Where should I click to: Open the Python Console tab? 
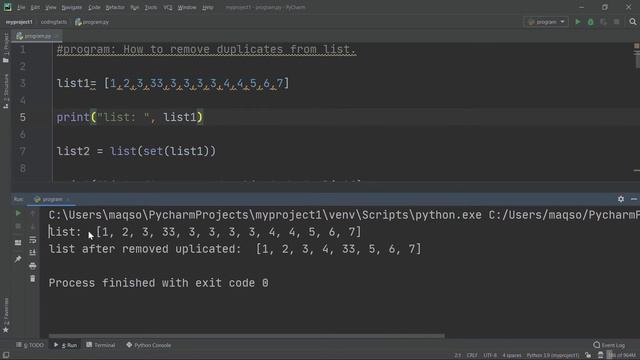pyautogui.click(x=149, y=345)
